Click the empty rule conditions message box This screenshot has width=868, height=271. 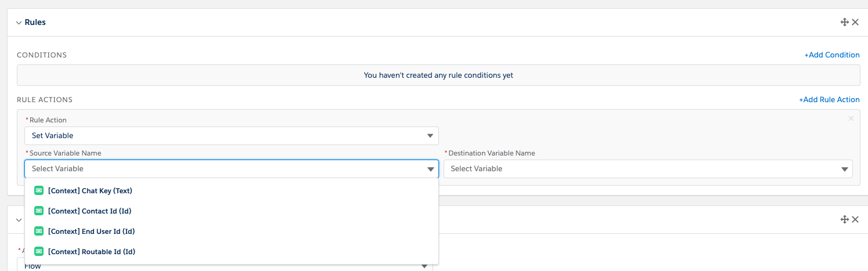click(x=438, y=75)
